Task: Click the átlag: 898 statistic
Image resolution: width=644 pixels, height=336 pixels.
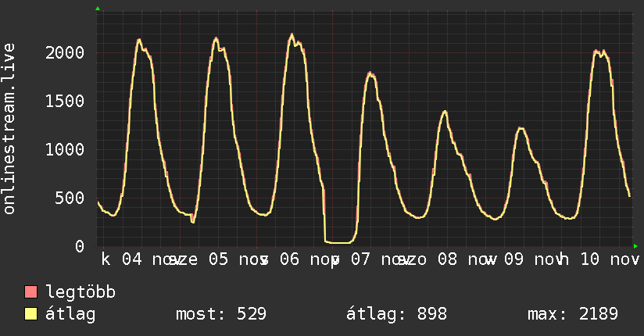Action: [396, 314]
